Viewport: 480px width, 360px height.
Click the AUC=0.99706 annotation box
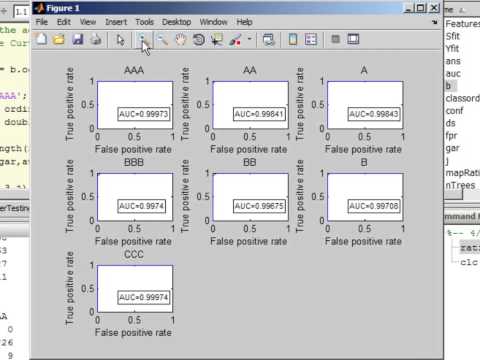tap(374, 206)
